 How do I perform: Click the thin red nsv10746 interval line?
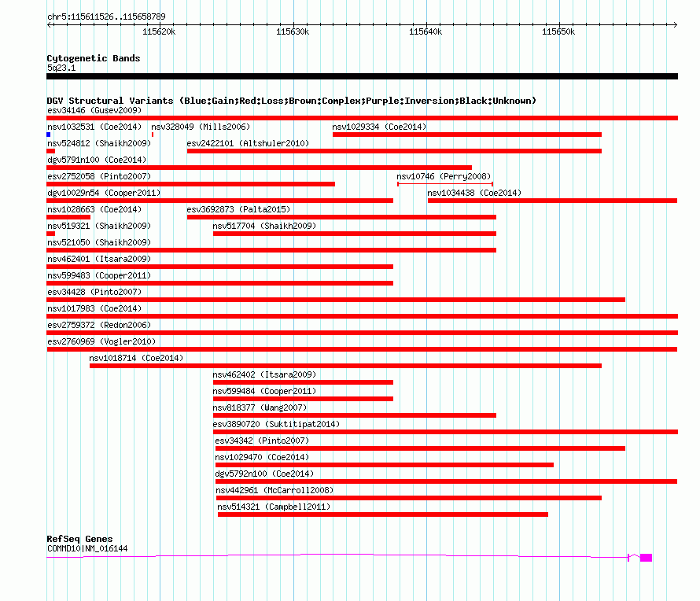(x=445, y=184)
